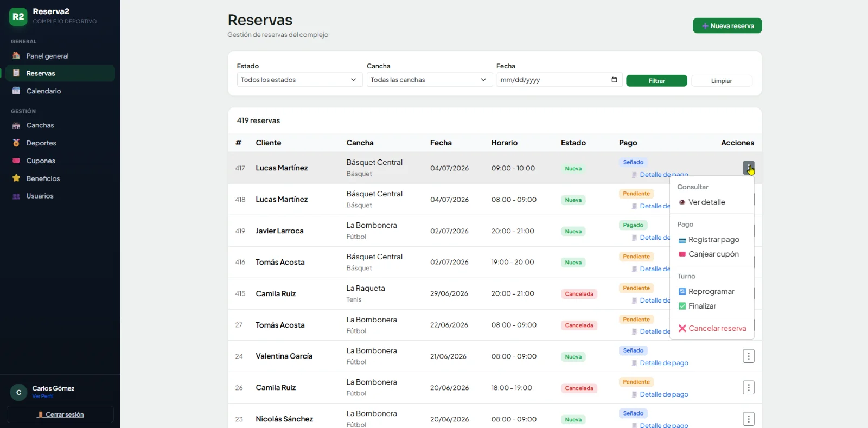The width and height of the screenshot is (868, 428).
Task: Click the eye icon beside Ver detalle
Action: tap(682, 202)
